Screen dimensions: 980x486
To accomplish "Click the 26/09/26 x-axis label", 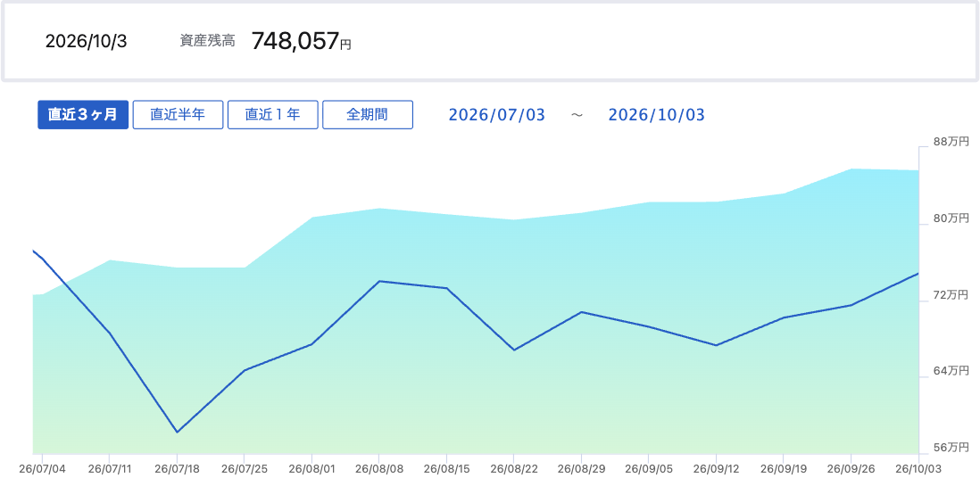I will [851, 468].
